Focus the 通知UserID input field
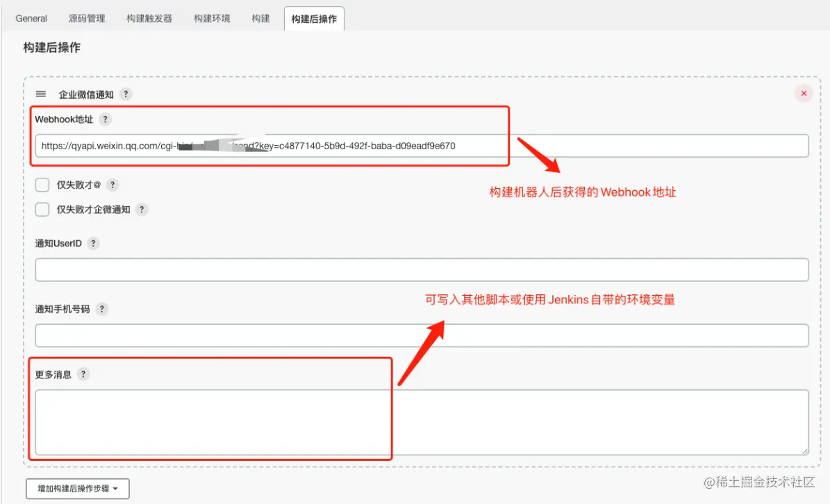This screenshot has width=830, height=504. click(422, 270)
